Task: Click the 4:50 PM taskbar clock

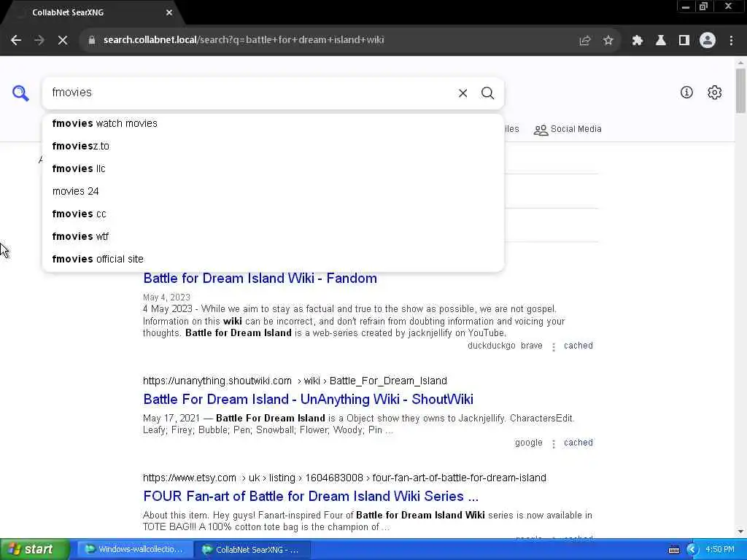Action: 720,550
